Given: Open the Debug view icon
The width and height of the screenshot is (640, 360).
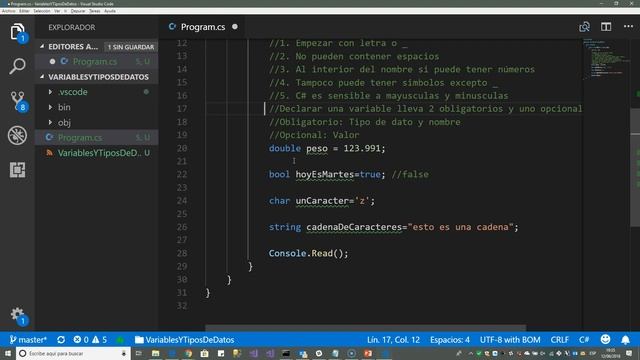Looking at the screenshot, I should (x=17, y=135).
